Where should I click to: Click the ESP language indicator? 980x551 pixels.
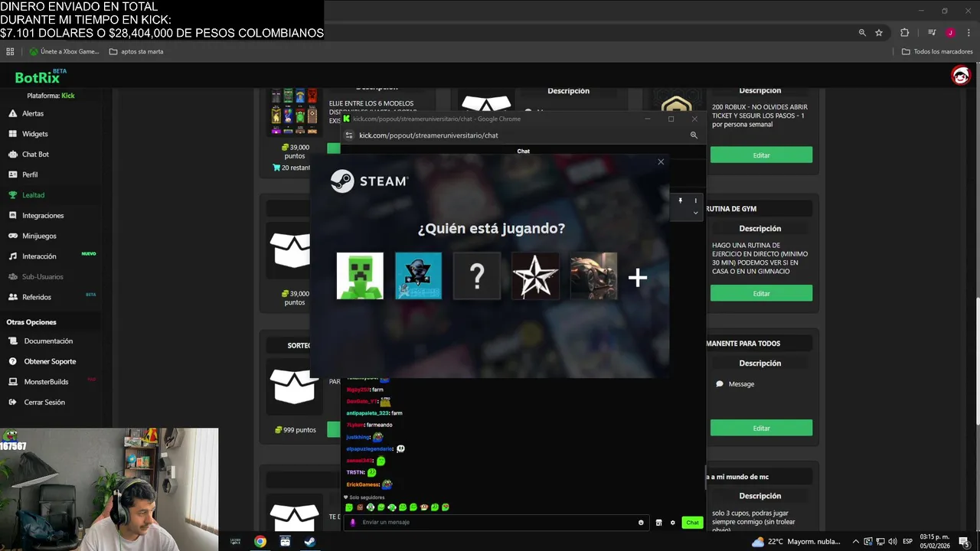(x=908, y=542)
